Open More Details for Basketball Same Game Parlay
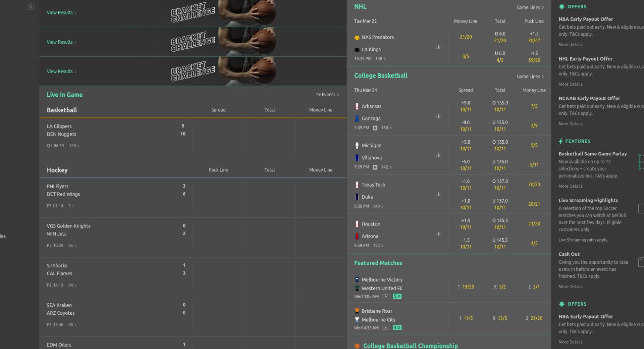 pyautogui.click(x=570, y=186)
